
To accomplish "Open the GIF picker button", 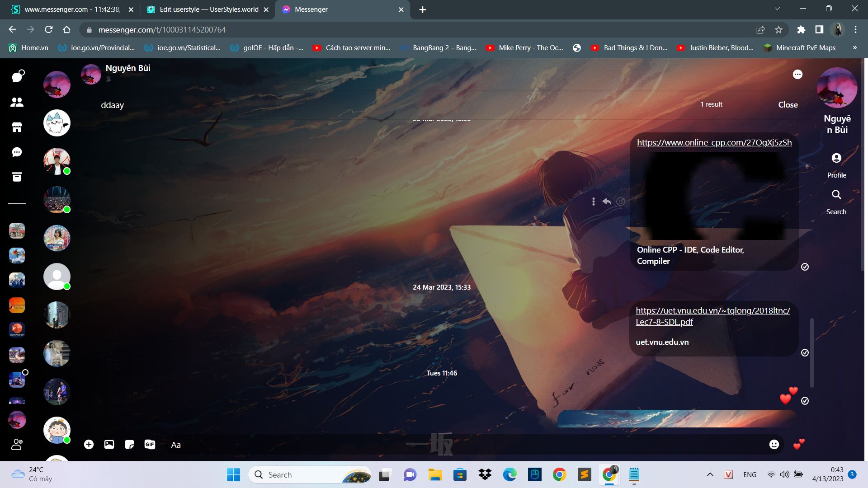I will click(x=150, y=444).
